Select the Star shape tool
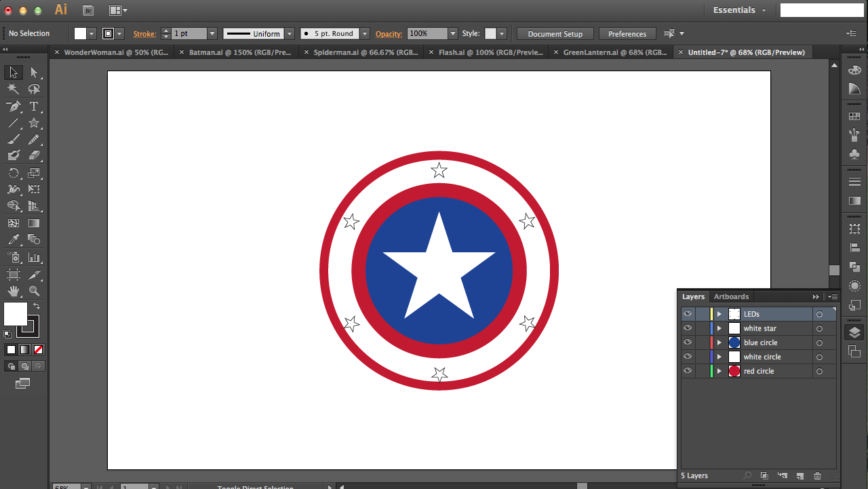868x489 pixels. [34, 123]
